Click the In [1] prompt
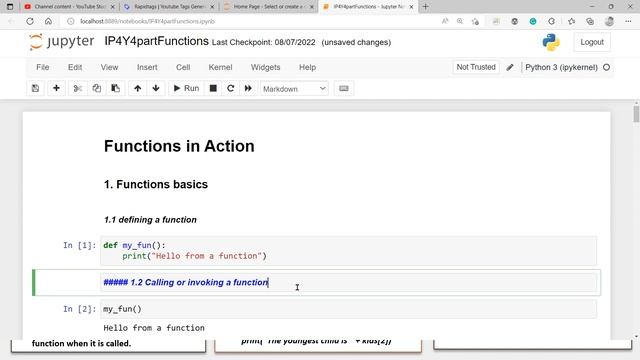 [x=80, y=245]
